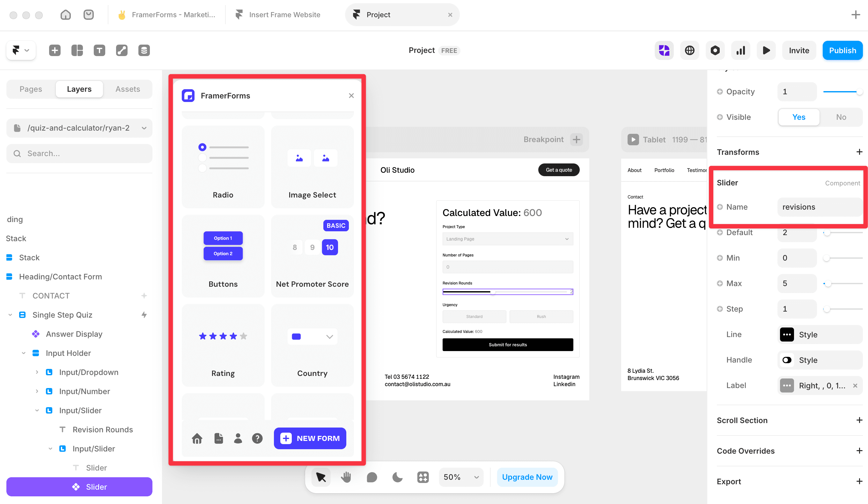This screenshot has width=868, height=504.
Task: Click the hexagon project settings icon
Action: tap(715, 50)
